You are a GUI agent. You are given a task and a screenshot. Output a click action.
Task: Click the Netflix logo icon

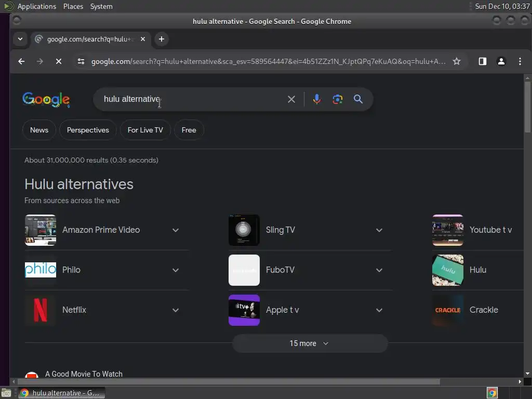coord(41,310)
